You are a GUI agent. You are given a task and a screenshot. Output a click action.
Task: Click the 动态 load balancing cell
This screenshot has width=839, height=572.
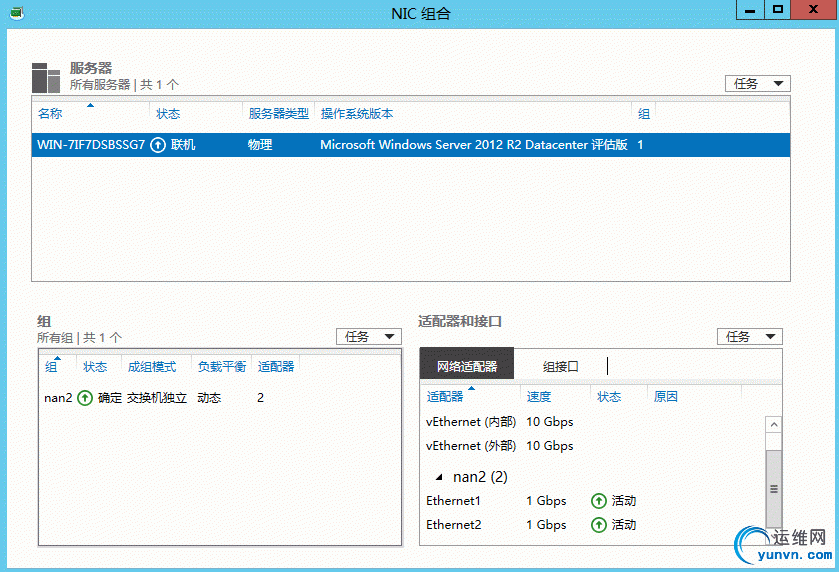pyautogui.click(x=209, y=398)
